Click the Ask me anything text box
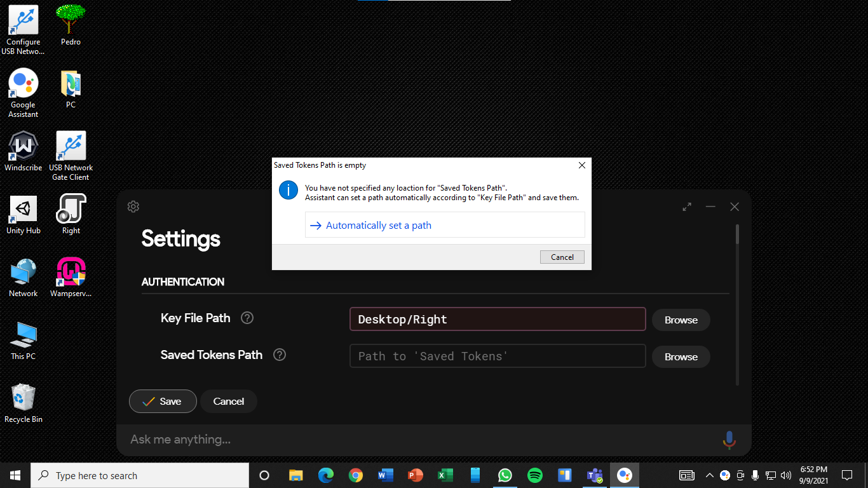Viewport: 868px width, 488px height. [x=419, y=440]
